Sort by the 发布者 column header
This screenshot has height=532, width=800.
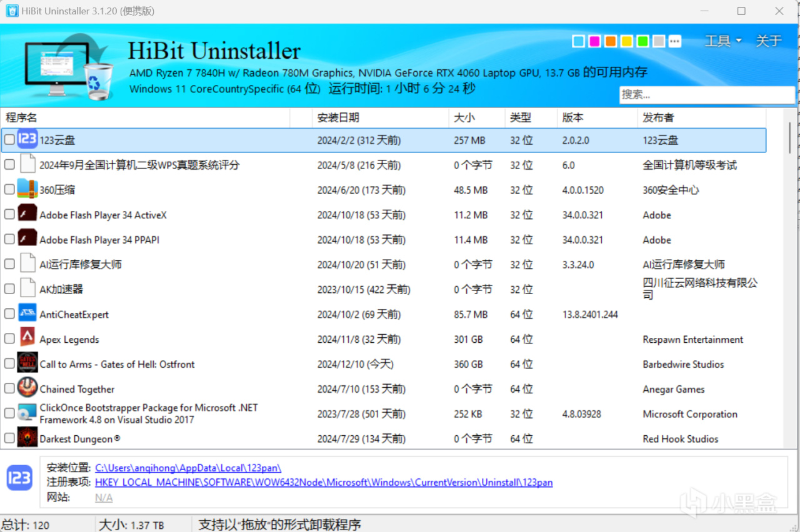tap(702, 117)
